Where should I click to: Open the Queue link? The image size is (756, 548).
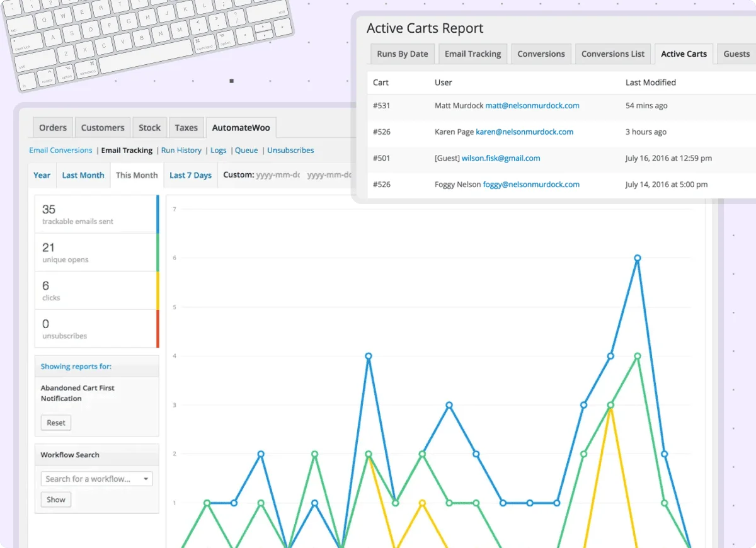click(246, 151)
